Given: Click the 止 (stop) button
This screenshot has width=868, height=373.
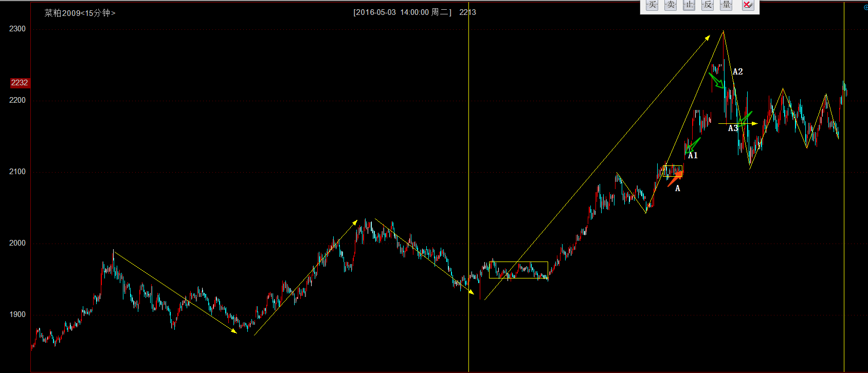Looking at the screenshot, I should click(689, 5).
